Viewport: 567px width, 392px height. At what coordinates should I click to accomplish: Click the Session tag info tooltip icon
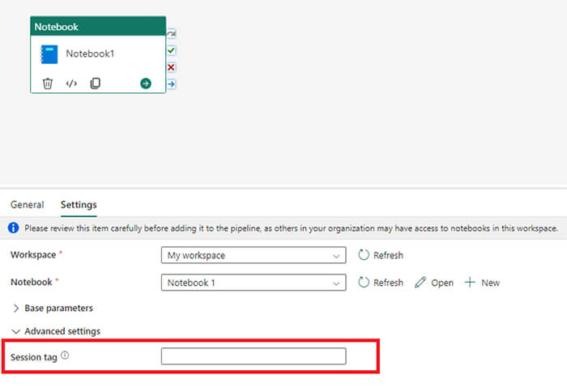pyautogui.click(x=65, y=355)
